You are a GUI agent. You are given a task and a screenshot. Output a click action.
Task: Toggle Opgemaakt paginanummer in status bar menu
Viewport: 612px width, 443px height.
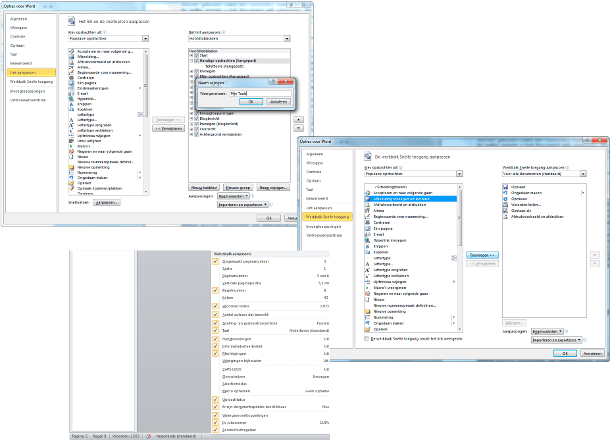(x=215, y=261)
